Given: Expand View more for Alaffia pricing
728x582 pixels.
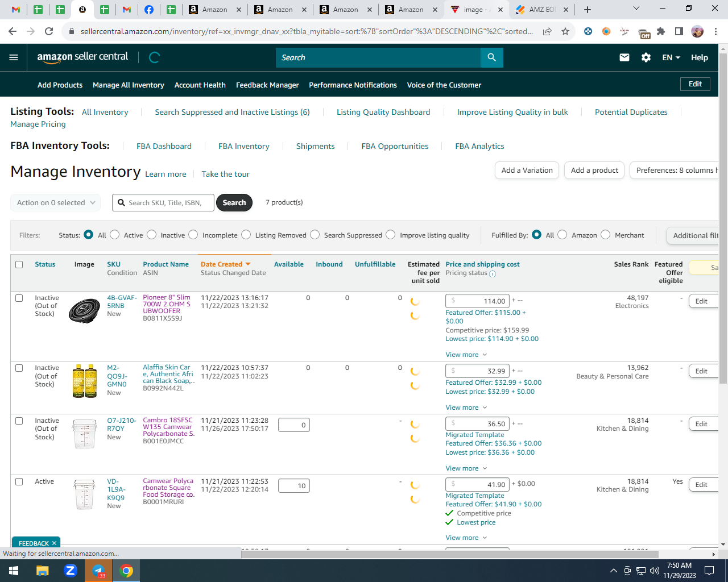Looking at the screenshot, I should point(466,408).
